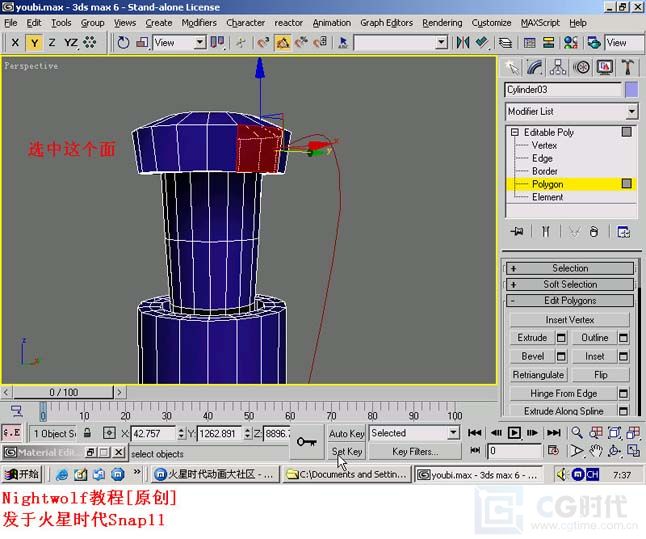The image size is (646, 539).
Task: Open the Modifiers menu
Action: [199, 23]
